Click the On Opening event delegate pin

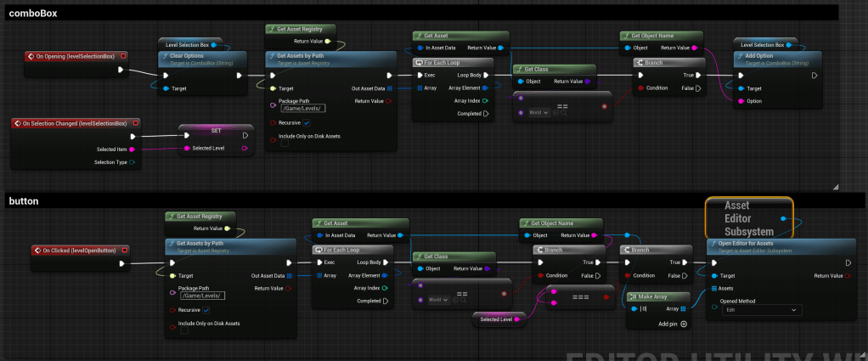[121, 70]
